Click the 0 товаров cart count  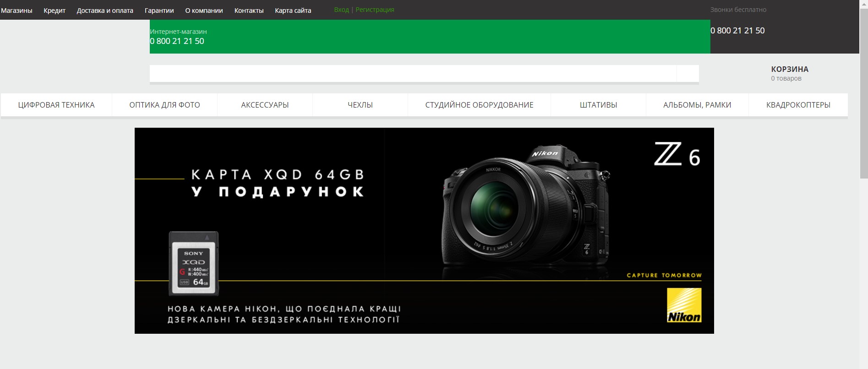[786, 78]
